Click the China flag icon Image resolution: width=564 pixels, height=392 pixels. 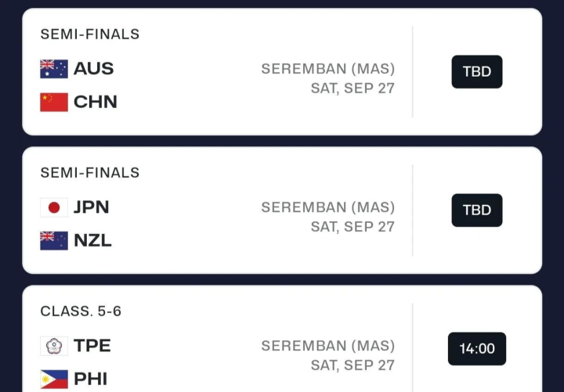click(x=54, y=102)
